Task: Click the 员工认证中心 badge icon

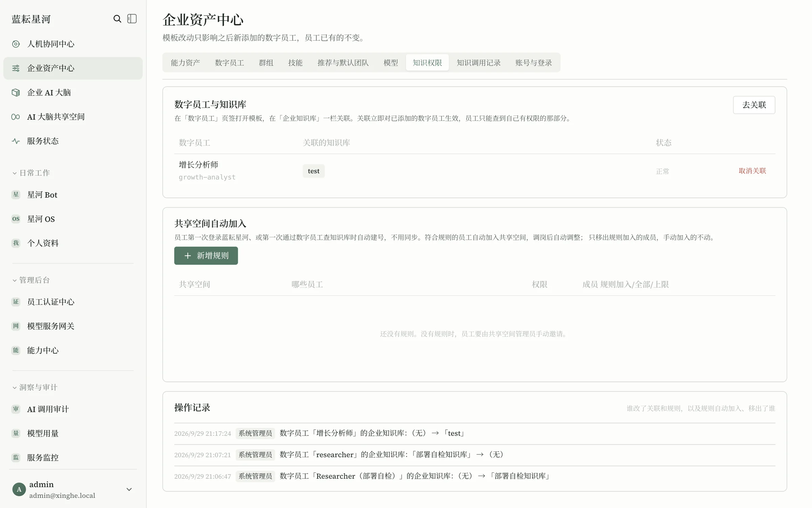Action: tap(16, 302)
